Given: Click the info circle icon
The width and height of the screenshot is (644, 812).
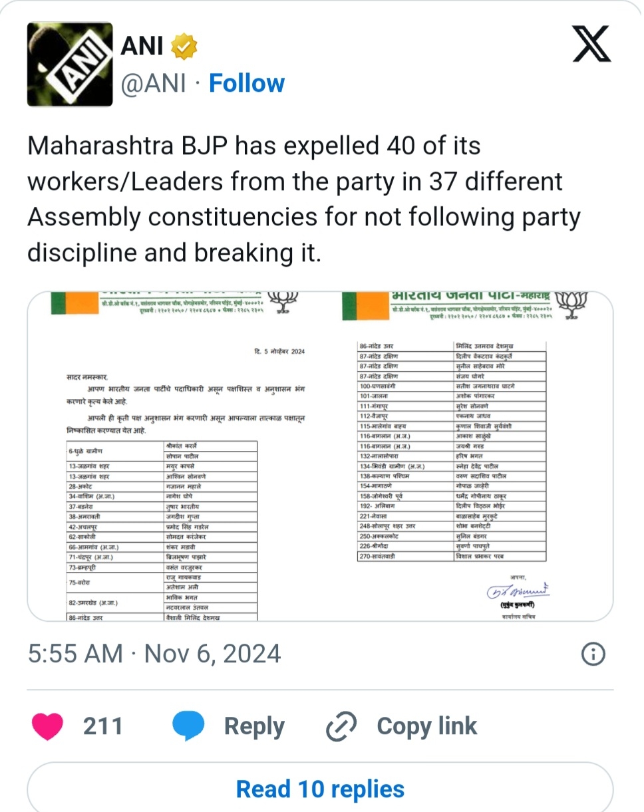Looking at the screenshot, I should tap(593, 654).
